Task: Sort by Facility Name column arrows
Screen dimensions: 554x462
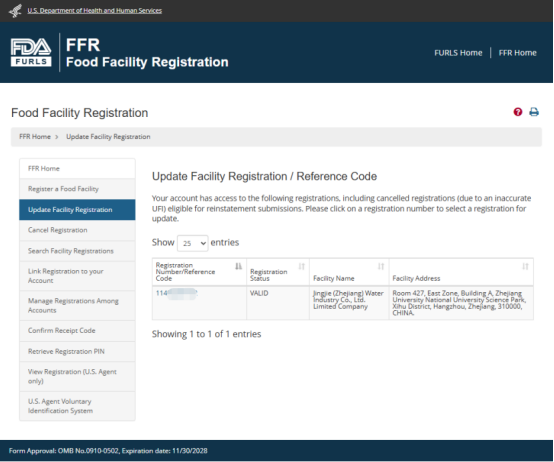Action: 381,266
